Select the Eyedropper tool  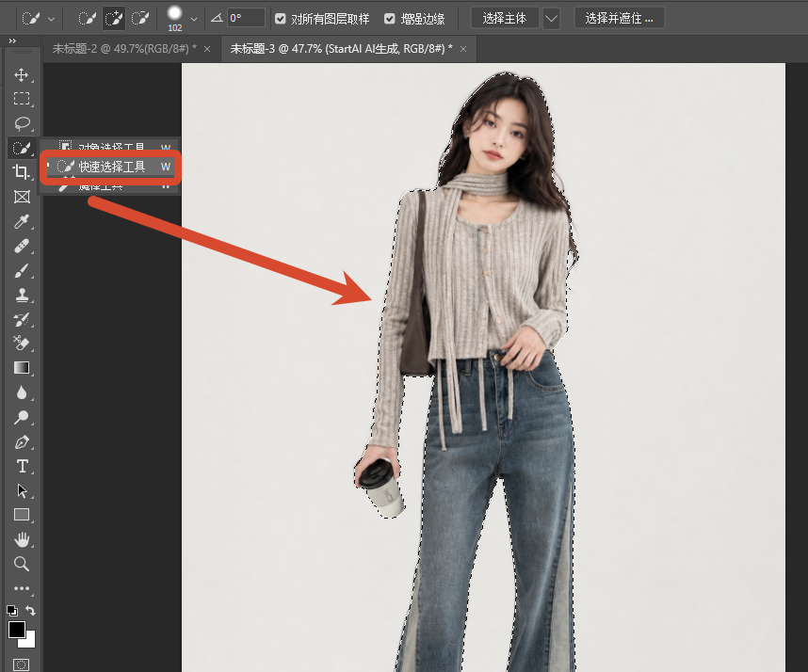[21, 221]
